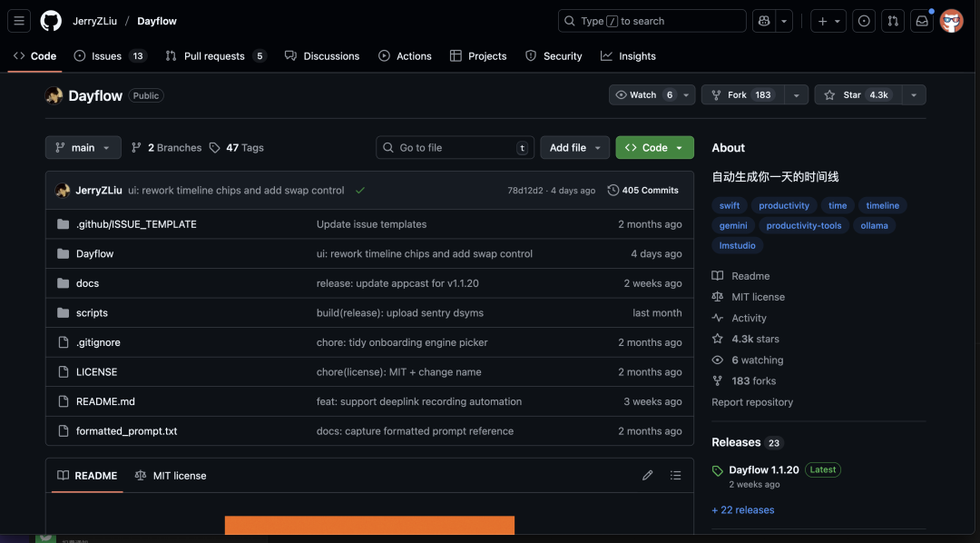
Task: Open the create new menu plus icon
Action: pyautogui.click(x=822, y=20)
